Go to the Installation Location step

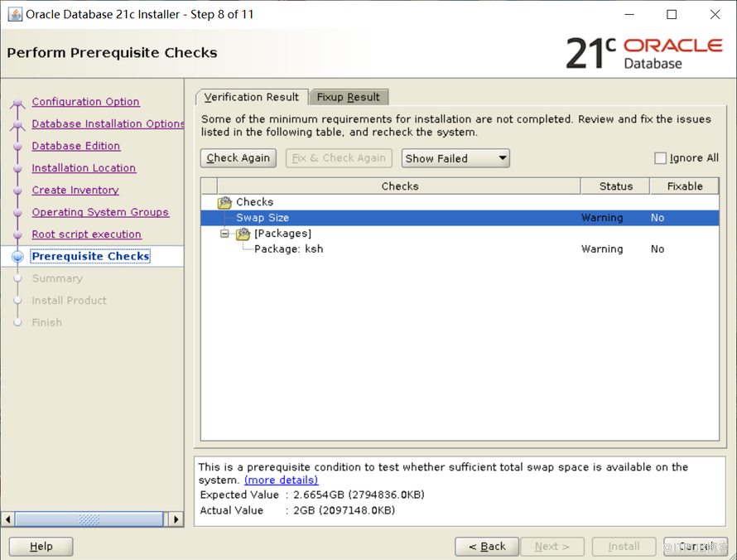pos(84,168)
